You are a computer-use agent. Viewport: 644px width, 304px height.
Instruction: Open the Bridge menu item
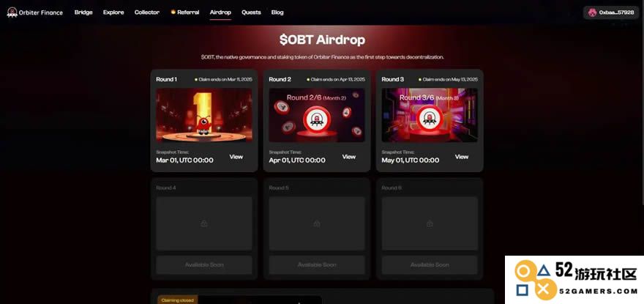click(83, 12)
